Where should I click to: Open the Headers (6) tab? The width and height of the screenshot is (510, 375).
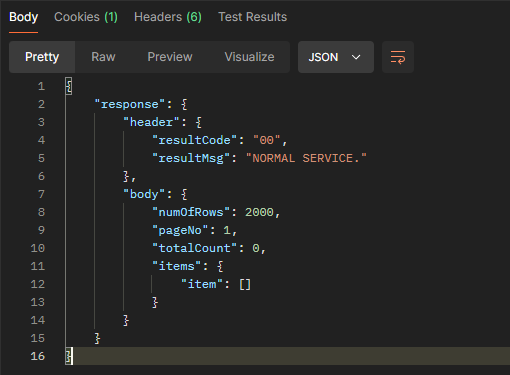168,17
